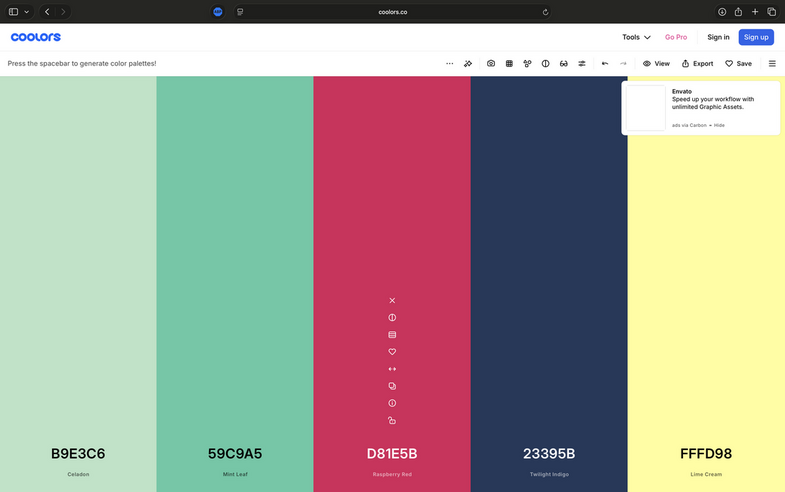Copy the Raspberry Red hex code
The height and width of the screenshot is (492, 785).
coord(392,386)
